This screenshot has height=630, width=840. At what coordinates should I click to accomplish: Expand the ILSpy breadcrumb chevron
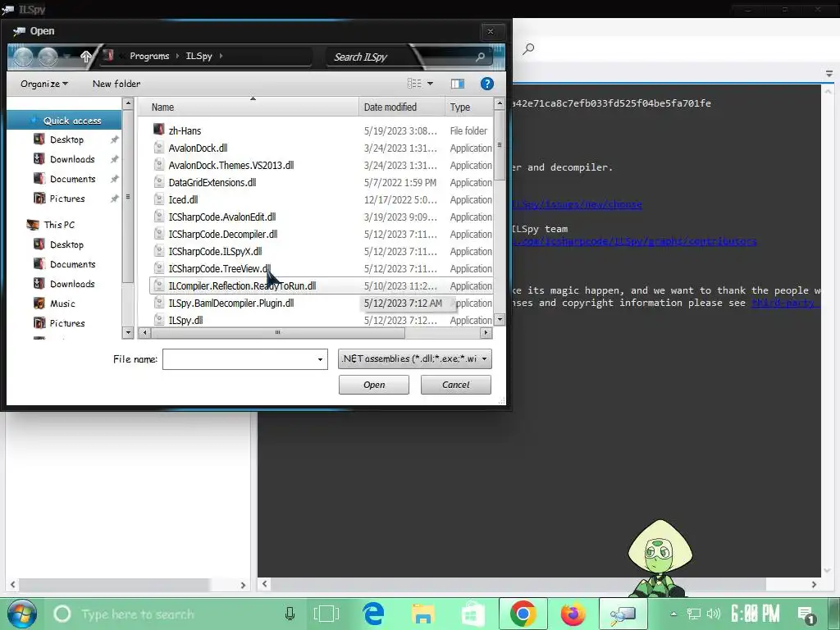pyautogui.click(x=221, y=56)
